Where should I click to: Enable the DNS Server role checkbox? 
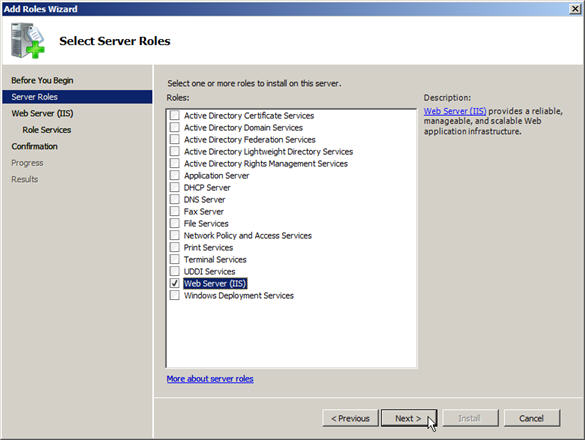(x=174, y=199)
